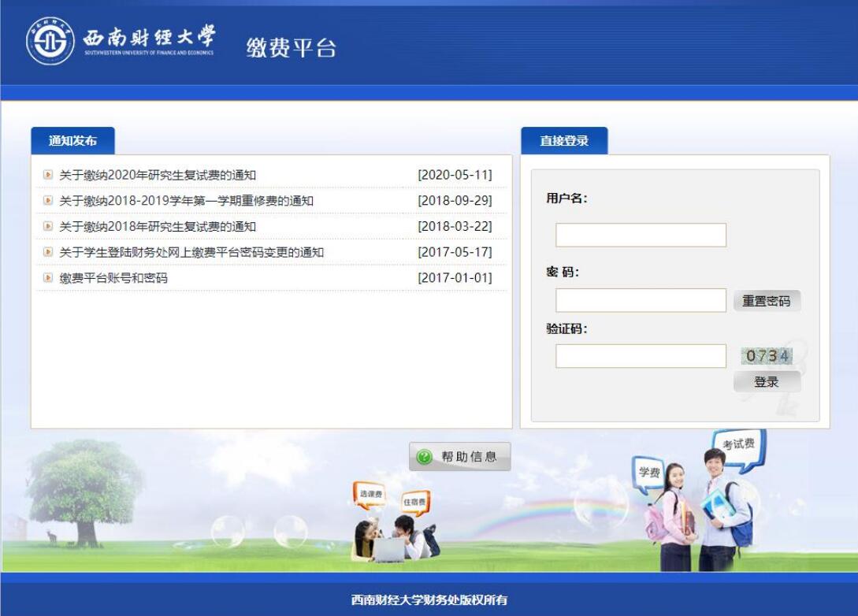Image resolution: width=858 pixels, height=616 pixels.
Task: Click the bullet icon beside 2020年研究生复试费 notice
Action: tap(48, 175)
